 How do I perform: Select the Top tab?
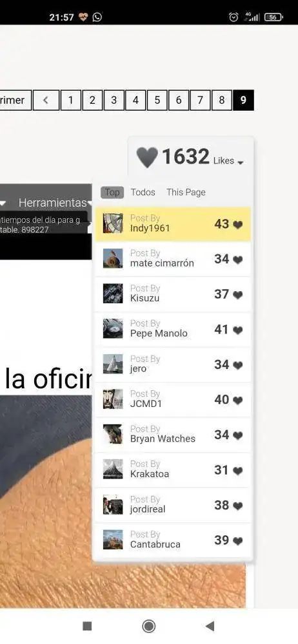[112, 192]
